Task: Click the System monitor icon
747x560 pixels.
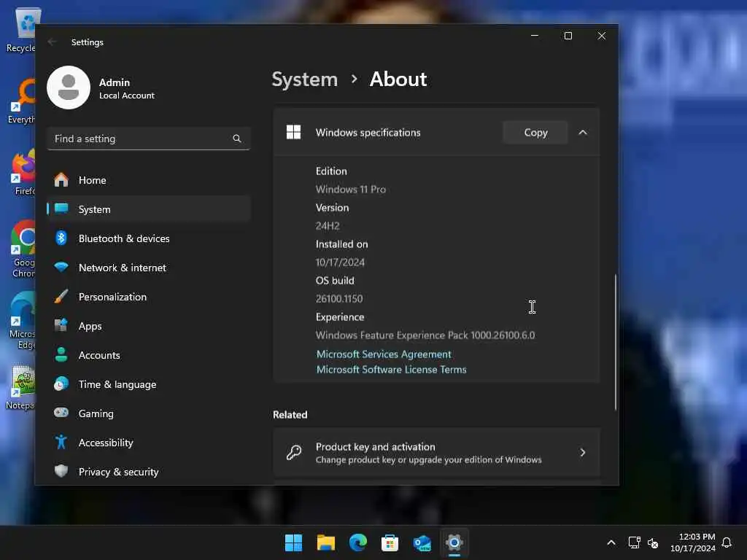Action: 61,209
